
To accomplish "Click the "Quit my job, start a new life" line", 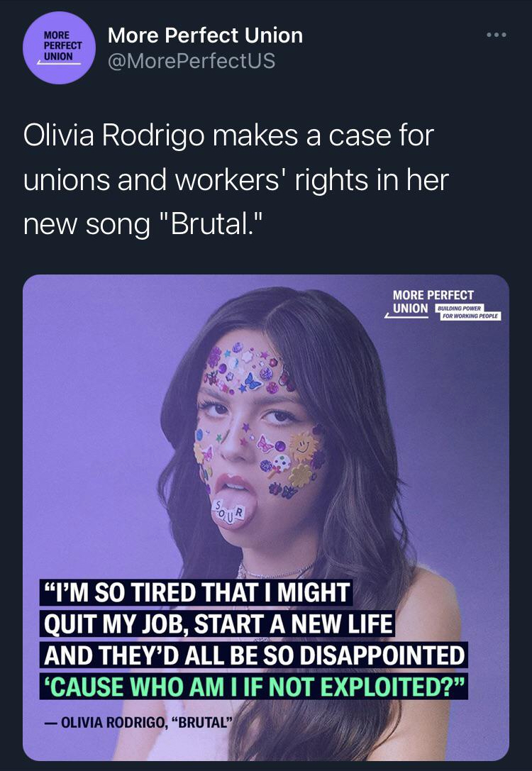I will (x=217, y=625).
